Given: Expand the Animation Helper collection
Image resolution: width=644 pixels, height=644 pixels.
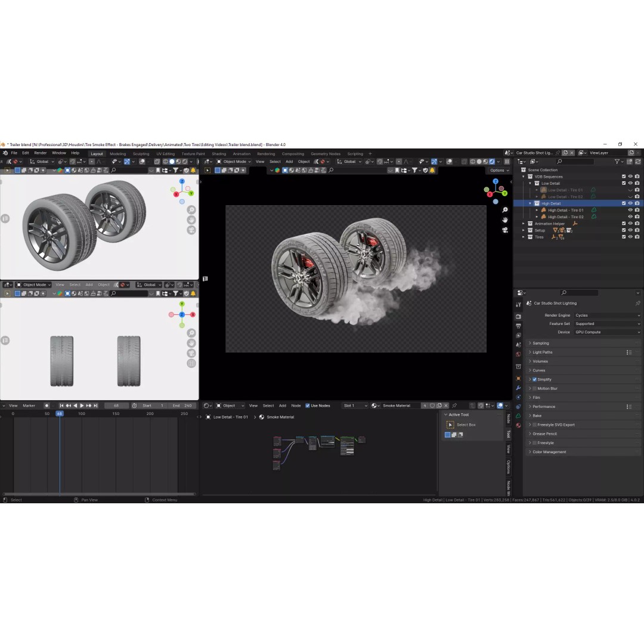Looking at the screenshot, I should click(524, 224).
